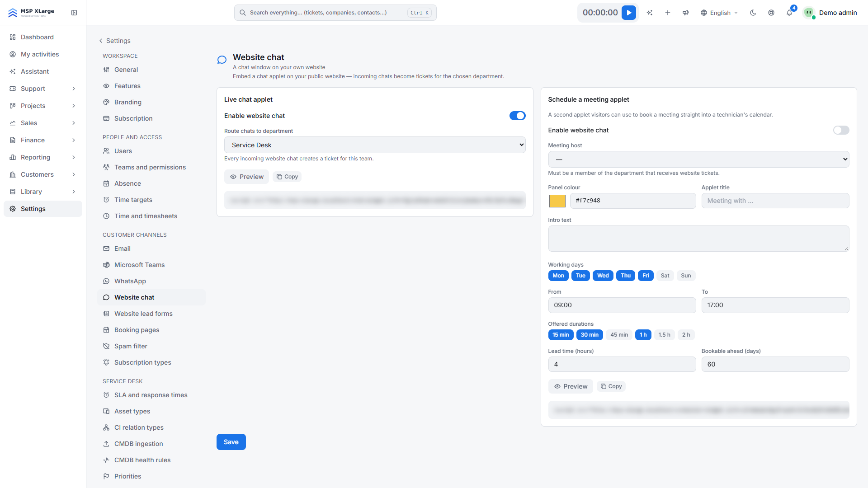
Task: Open Language selector globe icon
Action: click(x=704, y=13)
